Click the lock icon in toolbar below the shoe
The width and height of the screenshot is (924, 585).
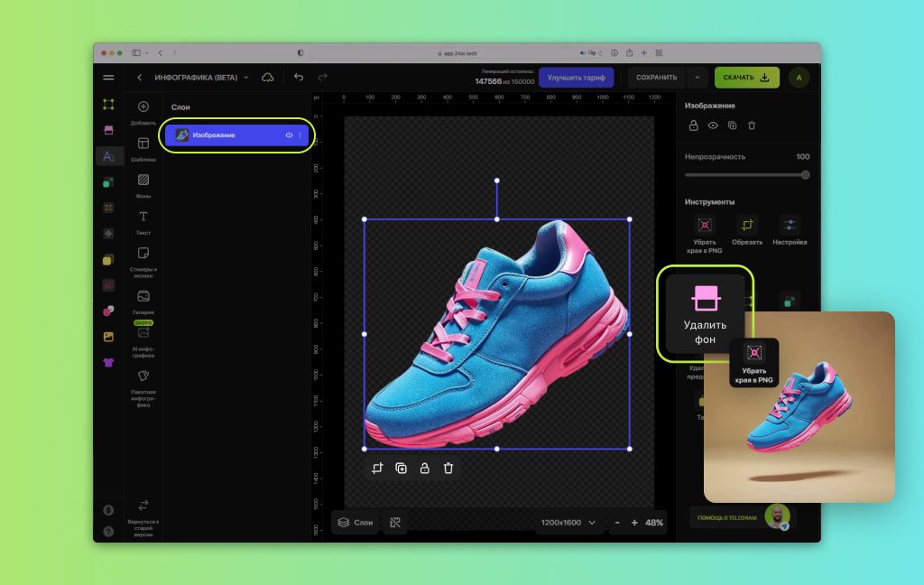(424, 469)
